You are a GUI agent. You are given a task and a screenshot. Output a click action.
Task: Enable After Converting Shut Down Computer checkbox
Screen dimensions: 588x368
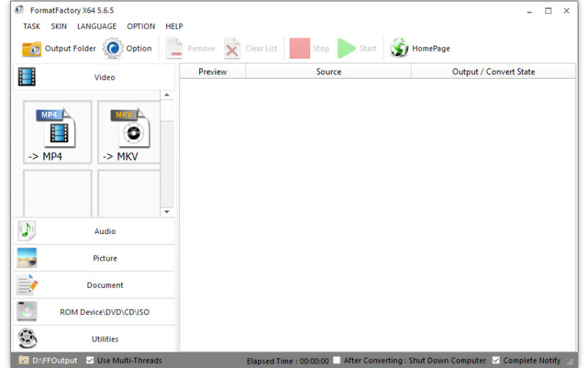tap(337, 361)
